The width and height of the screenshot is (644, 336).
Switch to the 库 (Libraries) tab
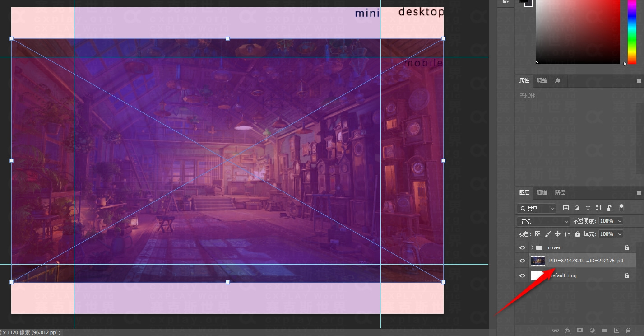click(557, 80)
